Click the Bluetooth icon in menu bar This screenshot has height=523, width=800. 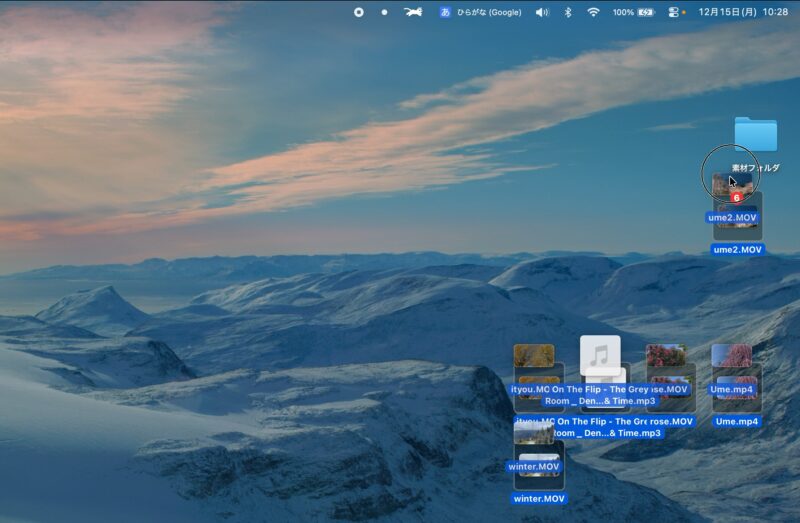click(567, 12)
